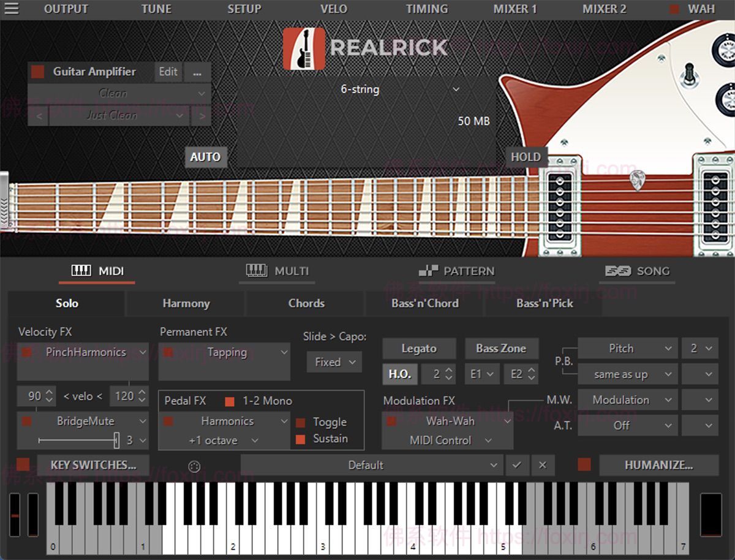Open the KEY SWITCHES settings
735x560 pixels.
pyautogui.click(x=93, y=465)
